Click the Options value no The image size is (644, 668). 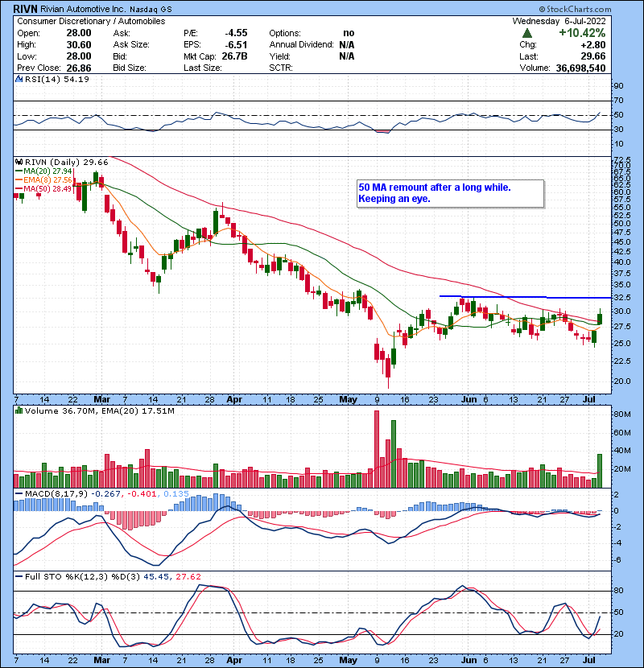349,33
